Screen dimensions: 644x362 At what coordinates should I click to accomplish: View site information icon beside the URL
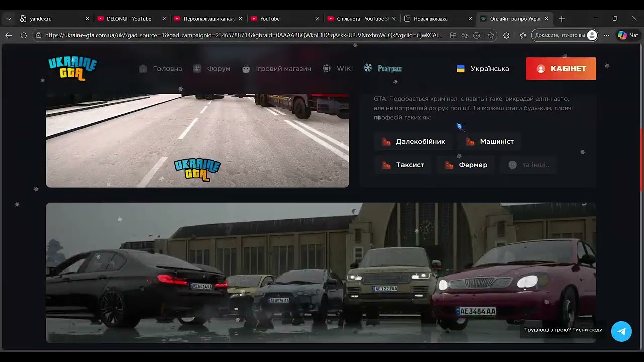tap(39, 35)
